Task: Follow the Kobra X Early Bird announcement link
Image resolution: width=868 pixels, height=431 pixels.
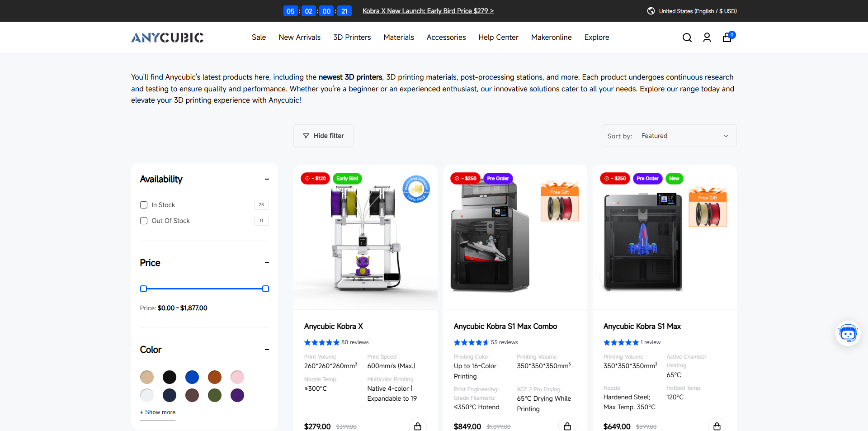Action: pos(428,11)
